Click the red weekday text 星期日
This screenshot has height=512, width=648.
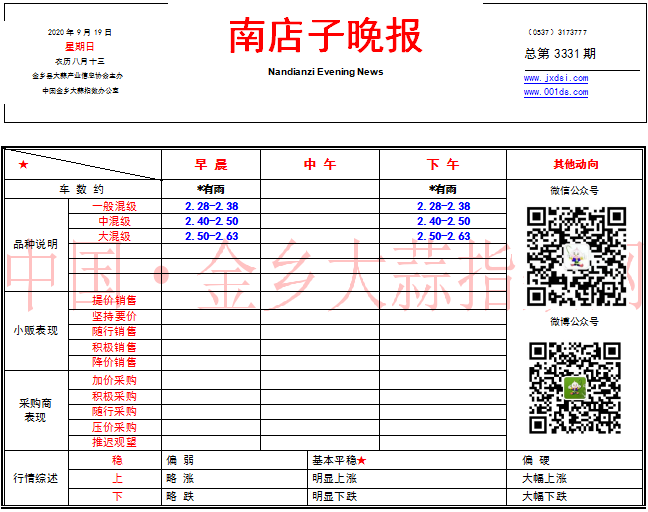[x=79, y=46]
